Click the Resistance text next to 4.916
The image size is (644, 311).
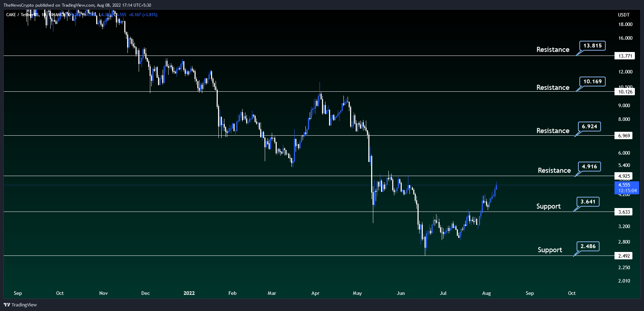click(554, 170)
